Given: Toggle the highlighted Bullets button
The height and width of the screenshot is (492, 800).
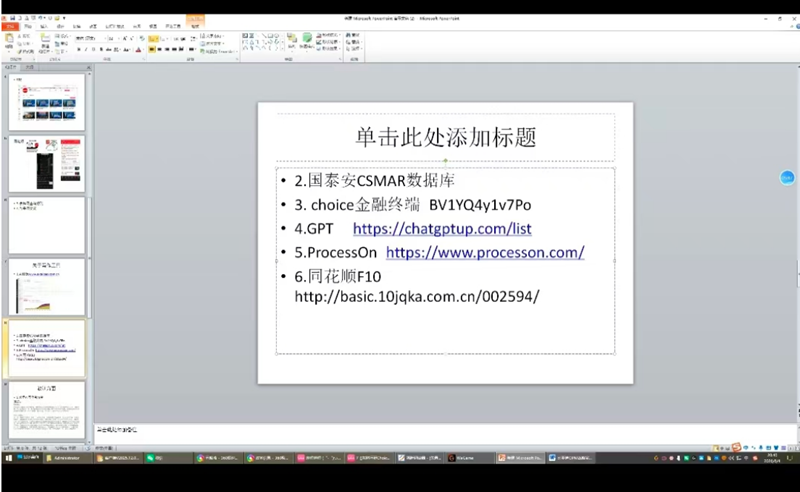Looking at the screenshot, I should (x=152, y=38).
